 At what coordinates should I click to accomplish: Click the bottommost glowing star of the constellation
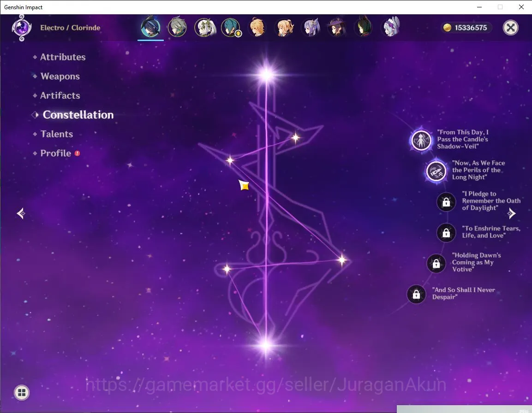point(266,346)
